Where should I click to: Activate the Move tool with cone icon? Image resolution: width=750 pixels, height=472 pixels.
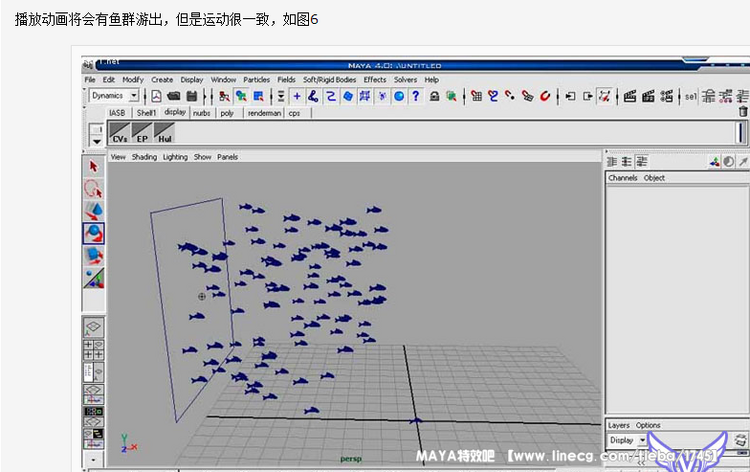pos(93,211)
